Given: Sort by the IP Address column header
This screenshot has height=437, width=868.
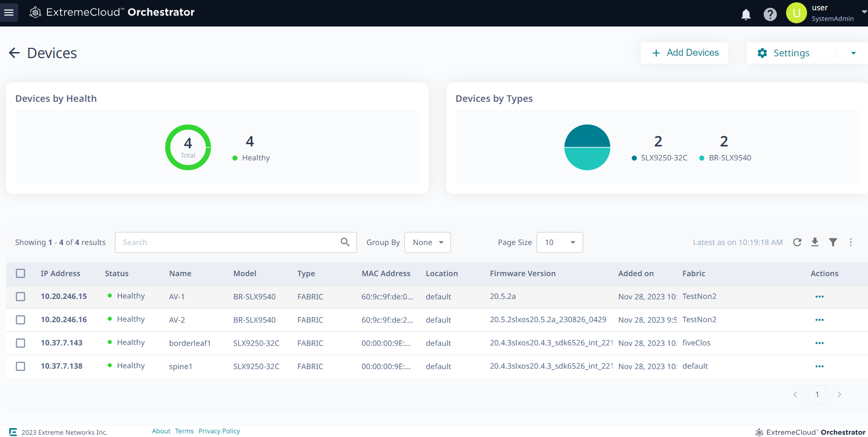Looking at the screenshot, I should 60,273.
